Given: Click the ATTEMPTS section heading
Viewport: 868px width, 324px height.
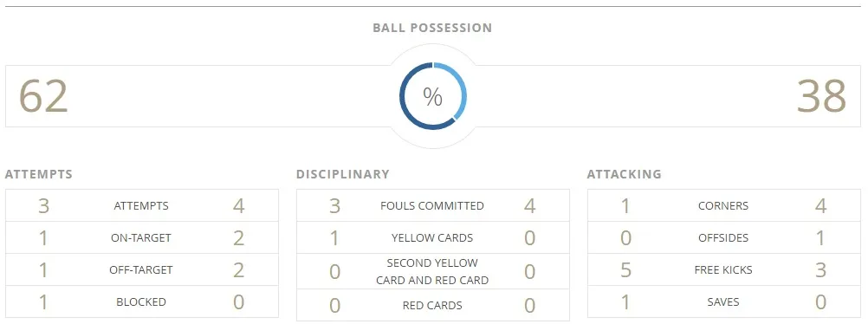Looking at the screenshot, I should pos(39,174).
